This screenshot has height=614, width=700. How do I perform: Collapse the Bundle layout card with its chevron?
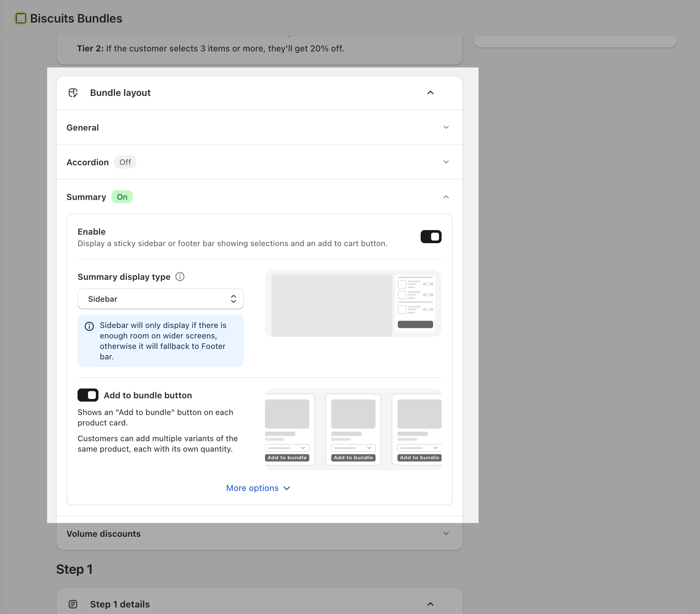tap(430, 93)
